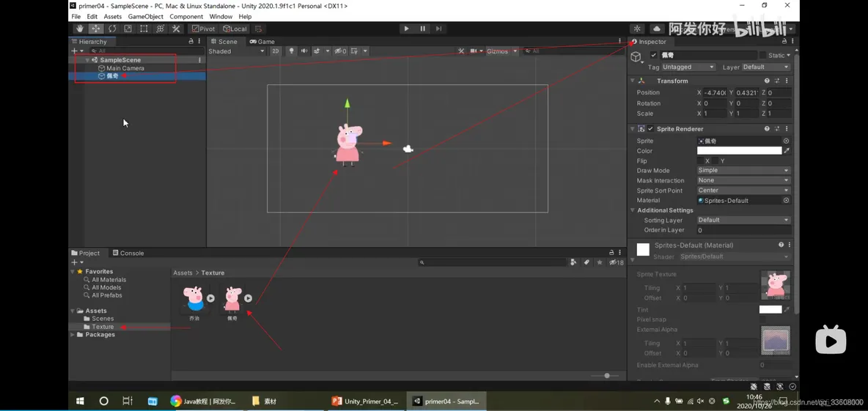Open Sprite Renderer Color swatch

click(x=739, y=150)
